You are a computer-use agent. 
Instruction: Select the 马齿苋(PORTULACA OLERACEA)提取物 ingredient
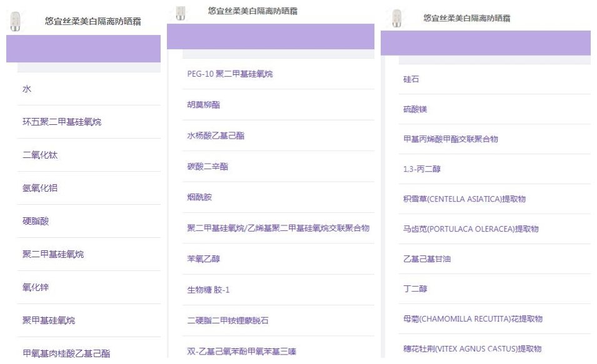(471, 229)
